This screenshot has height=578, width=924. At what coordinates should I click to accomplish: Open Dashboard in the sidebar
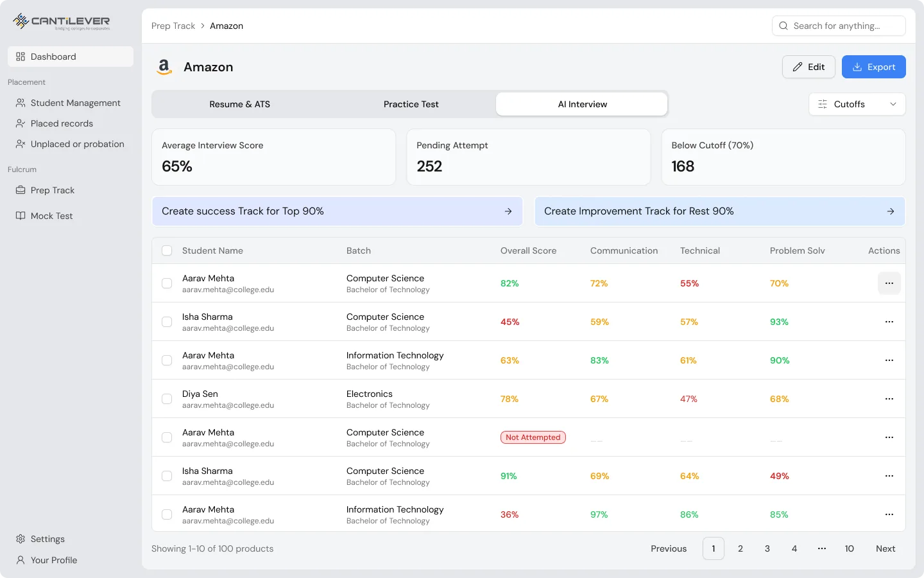click(x=71, y=57)
